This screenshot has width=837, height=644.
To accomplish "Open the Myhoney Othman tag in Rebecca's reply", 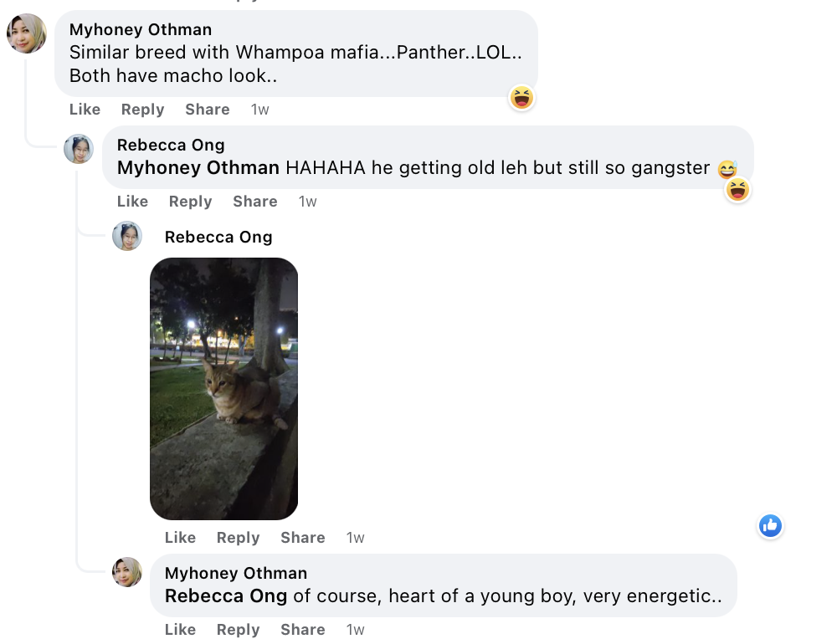I will click(198, 168).
